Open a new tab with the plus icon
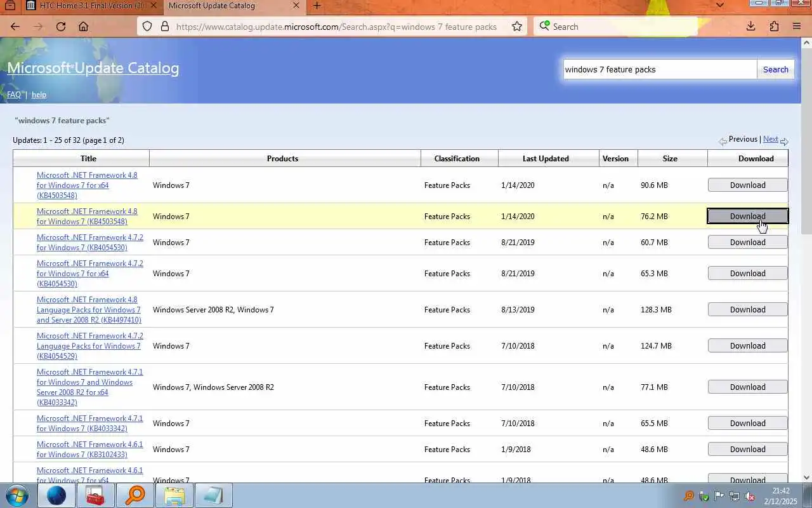Viewport: 812px width, 508px height. point(317,6)
